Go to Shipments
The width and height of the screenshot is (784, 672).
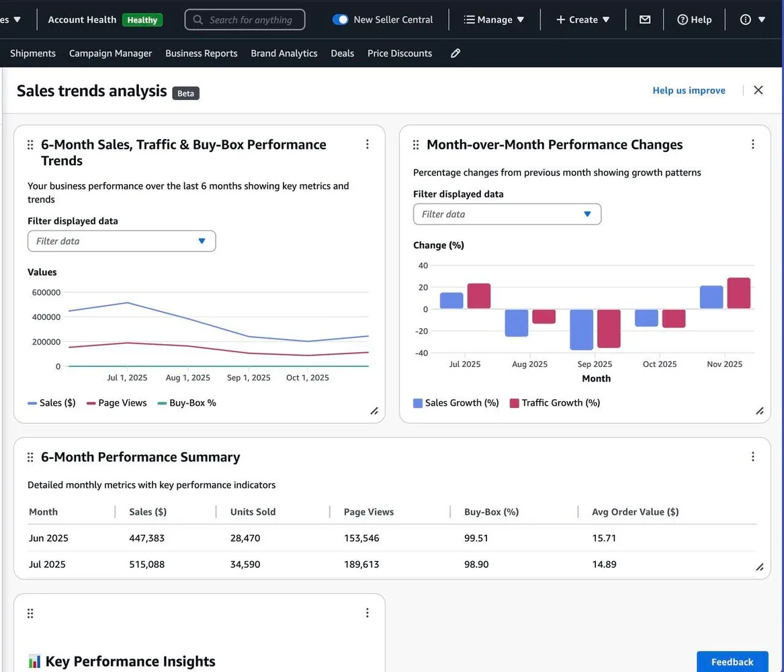coord(32,53)
